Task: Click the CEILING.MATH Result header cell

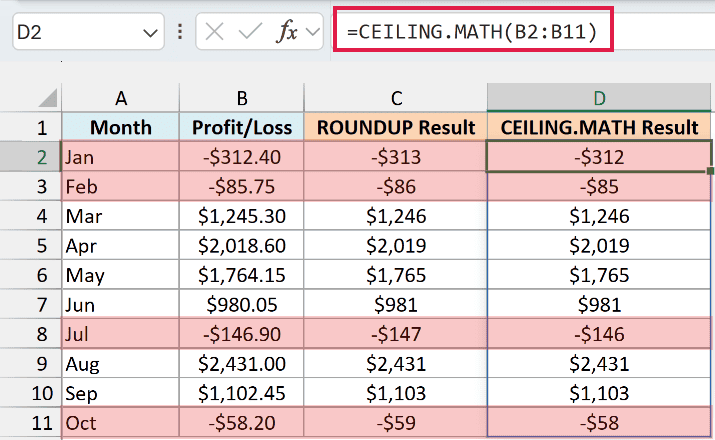Action: (x=599, y=127)
